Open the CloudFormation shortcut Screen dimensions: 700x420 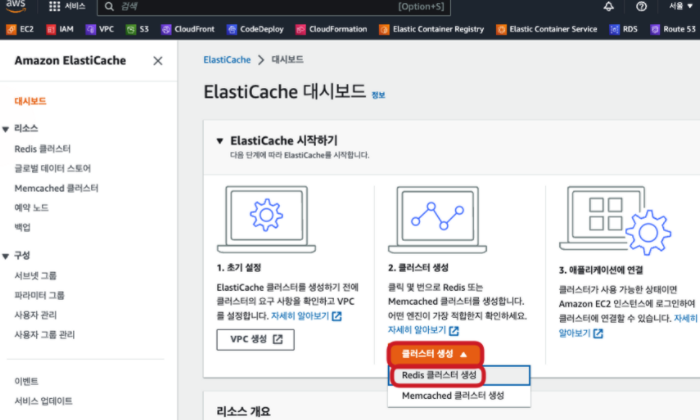coord(331,29)
